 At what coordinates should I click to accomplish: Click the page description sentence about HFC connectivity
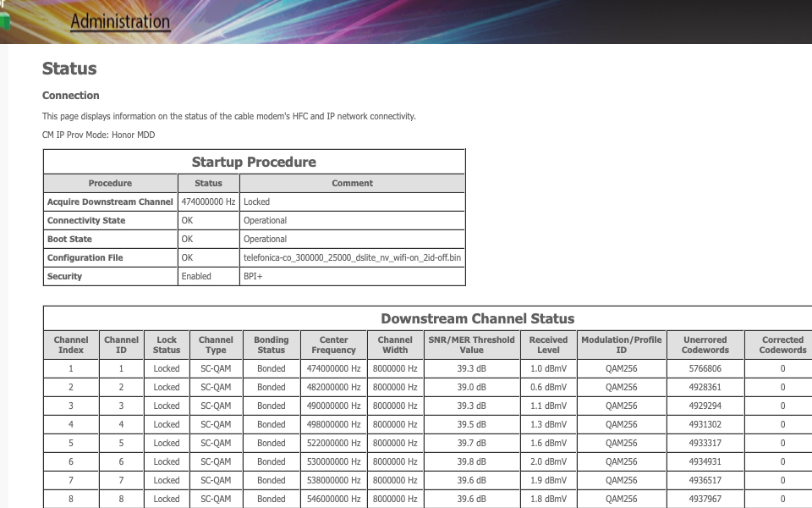point(229,116)
